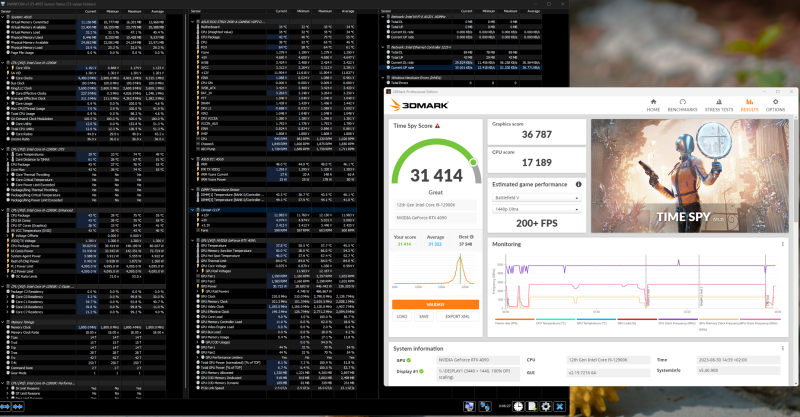Toggle the blue GPU Temperature legend bar
Image resolution: width=800 pixels, height=417 pixels.
[596, 320]
